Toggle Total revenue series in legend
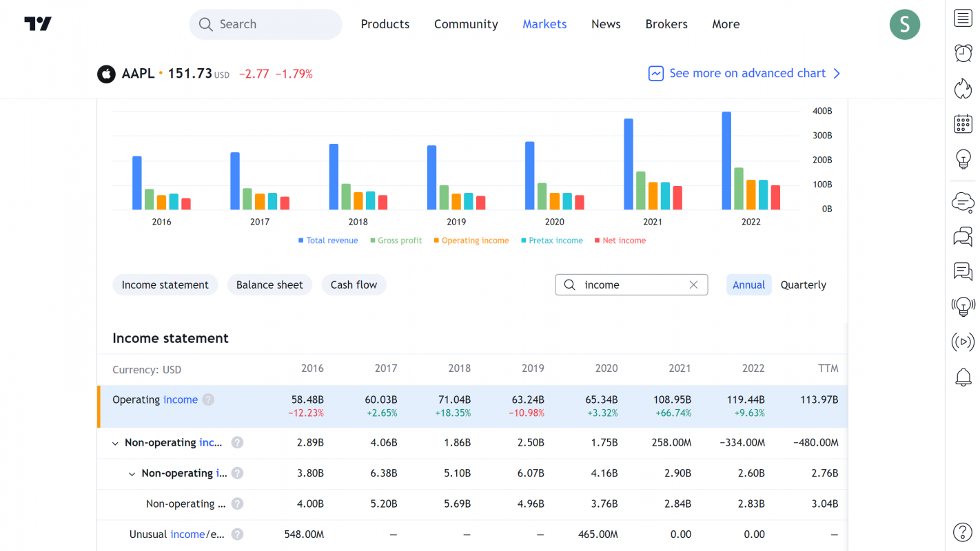The height and width of the screenshot is (551, 980). point(328,240)
